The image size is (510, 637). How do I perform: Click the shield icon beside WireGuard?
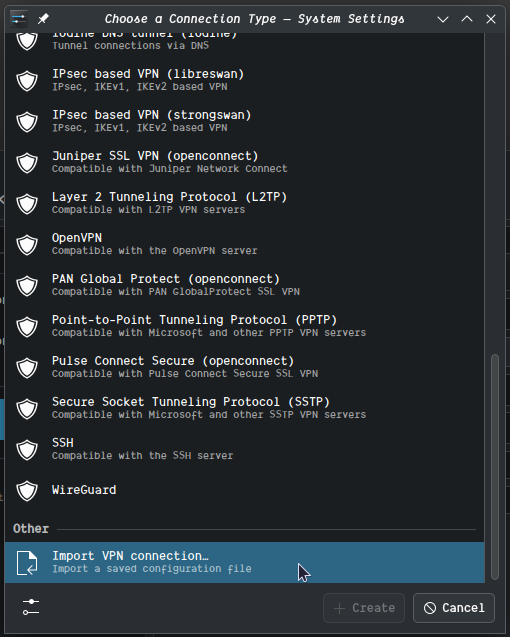[x=27, y=490]
